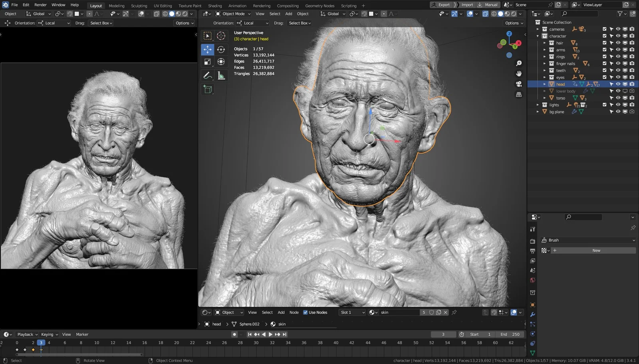Click the Export button in top bar
639x364 pixels.
(440, 5)
